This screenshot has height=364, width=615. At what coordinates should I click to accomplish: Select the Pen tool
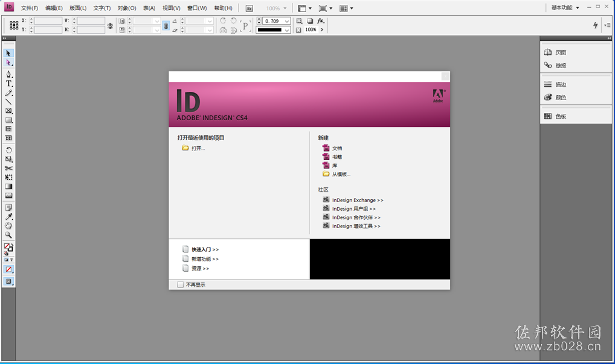8,74
